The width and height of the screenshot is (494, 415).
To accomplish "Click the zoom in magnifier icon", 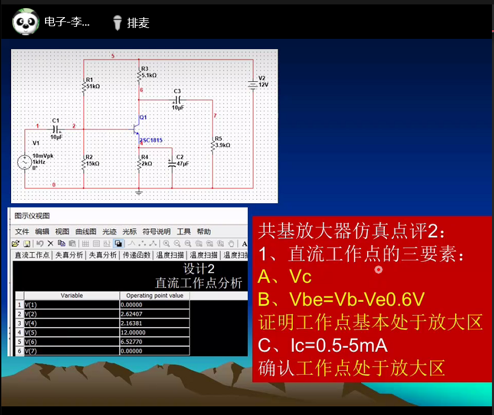I will pos(166,244).
